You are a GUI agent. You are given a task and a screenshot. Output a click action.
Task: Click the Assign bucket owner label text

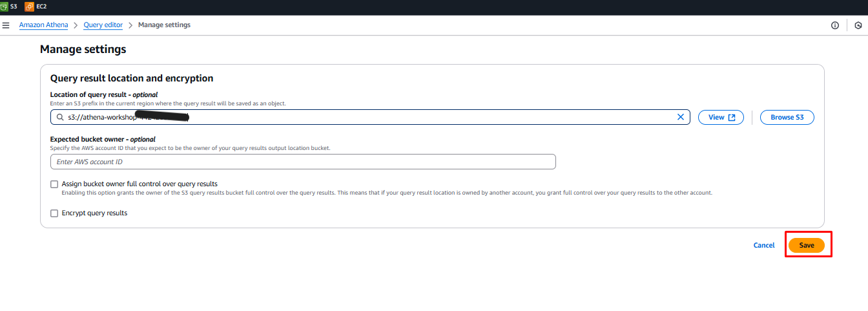click(x=139, y=184)
